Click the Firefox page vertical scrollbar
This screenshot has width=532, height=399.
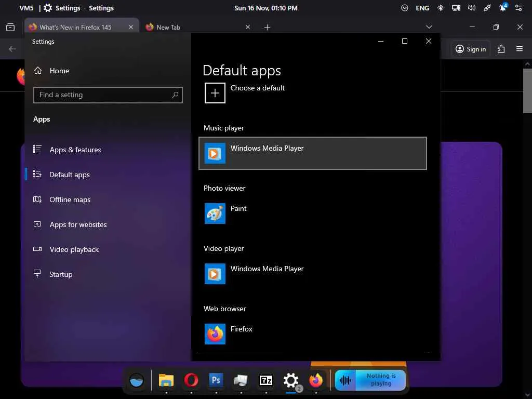pyautogui.click(x=527, y=91)
